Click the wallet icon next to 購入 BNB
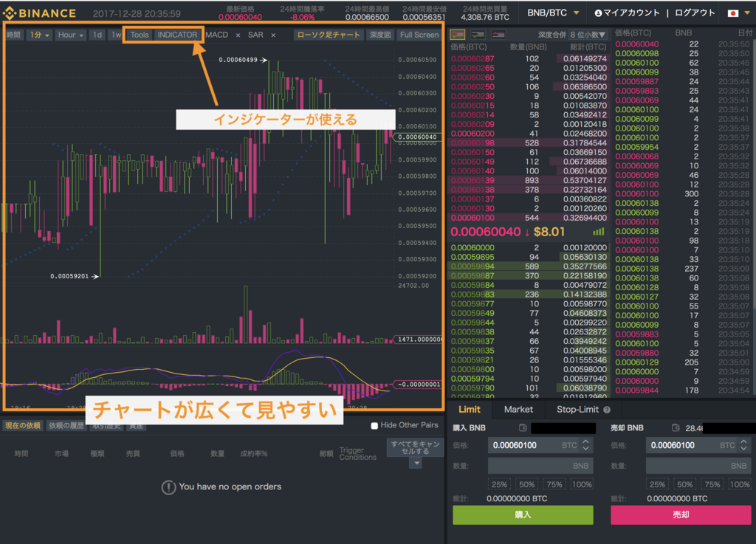This screenshot has width=756, height=544. click(523, 427)
